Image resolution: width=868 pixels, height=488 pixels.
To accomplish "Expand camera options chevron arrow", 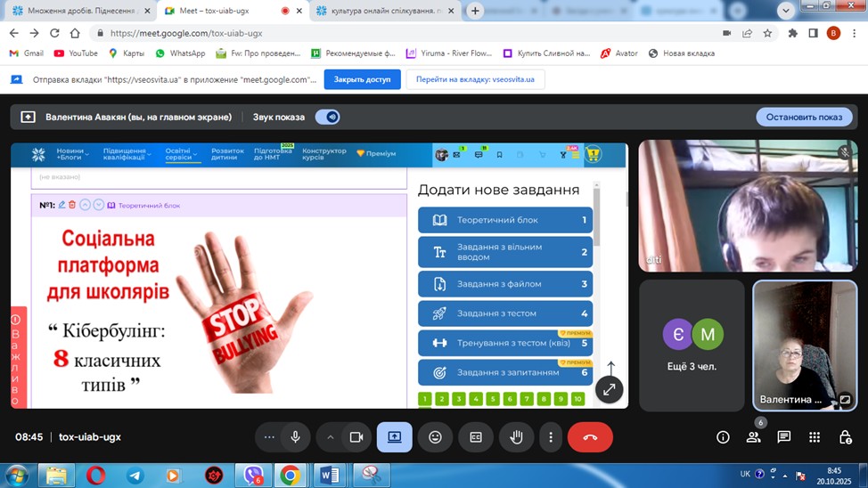I will [x=331, y=437].
